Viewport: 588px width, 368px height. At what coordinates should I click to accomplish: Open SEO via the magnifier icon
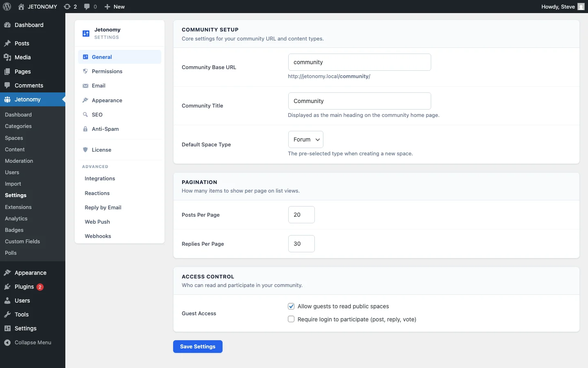pos(86,114)
